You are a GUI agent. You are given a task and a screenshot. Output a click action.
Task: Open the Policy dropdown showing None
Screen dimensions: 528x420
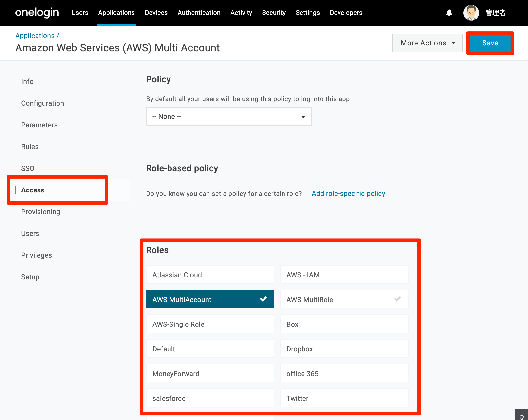coord(229,116)
